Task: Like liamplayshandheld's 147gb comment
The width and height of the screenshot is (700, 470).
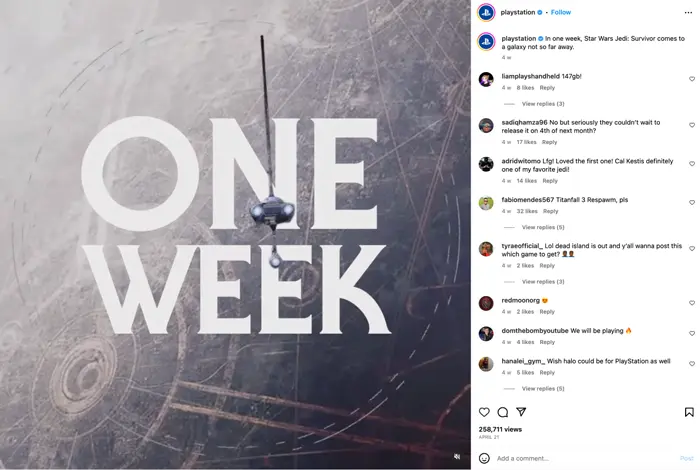Action: coord(692,79)
